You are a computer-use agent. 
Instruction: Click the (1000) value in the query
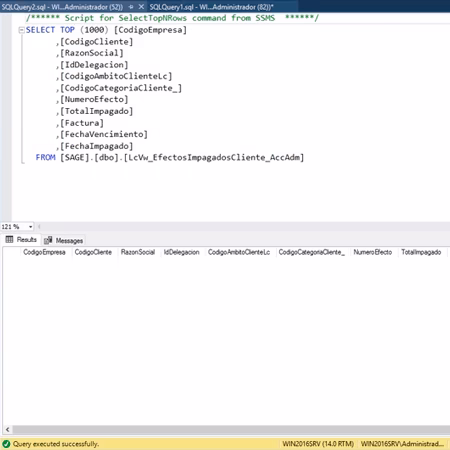(94, 30)
